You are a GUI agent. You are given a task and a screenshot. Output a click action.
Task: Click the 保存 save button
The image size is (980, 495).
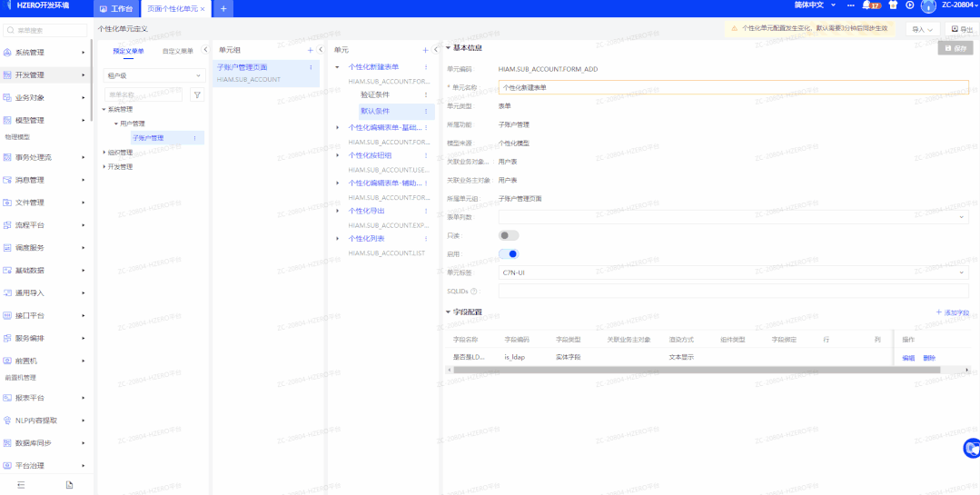(955, 48)
